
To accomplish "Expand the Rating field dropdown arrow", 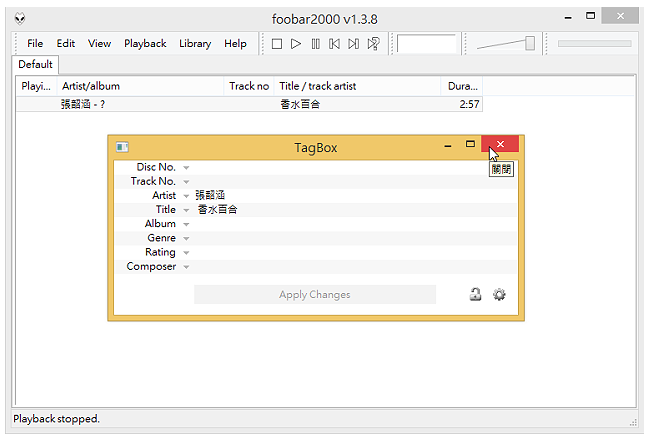I will [x=186, y=253].
